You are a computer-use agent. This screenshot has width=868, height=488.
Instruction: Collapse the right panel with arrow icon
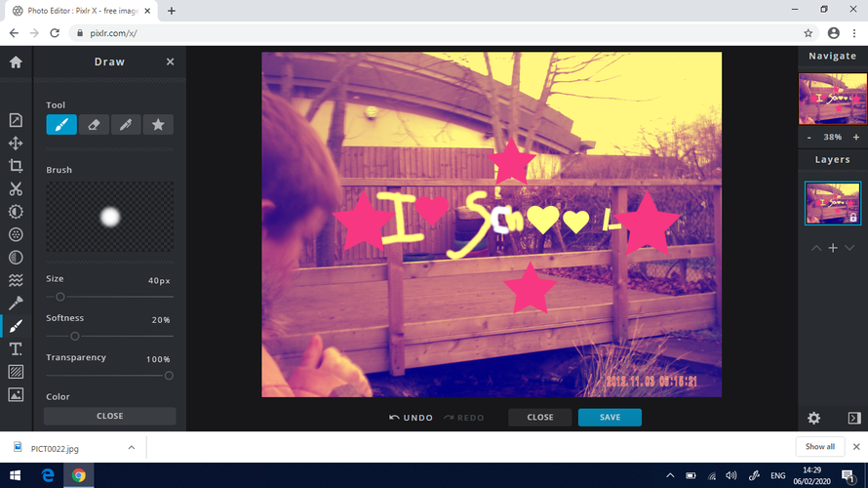(854, 418)
